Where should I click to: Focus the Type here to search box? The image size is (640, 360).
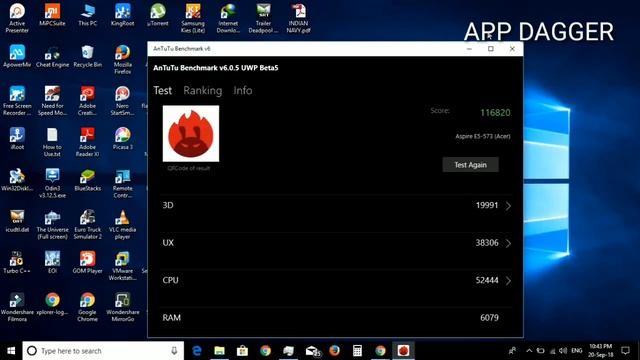click(x=103, y=351)
